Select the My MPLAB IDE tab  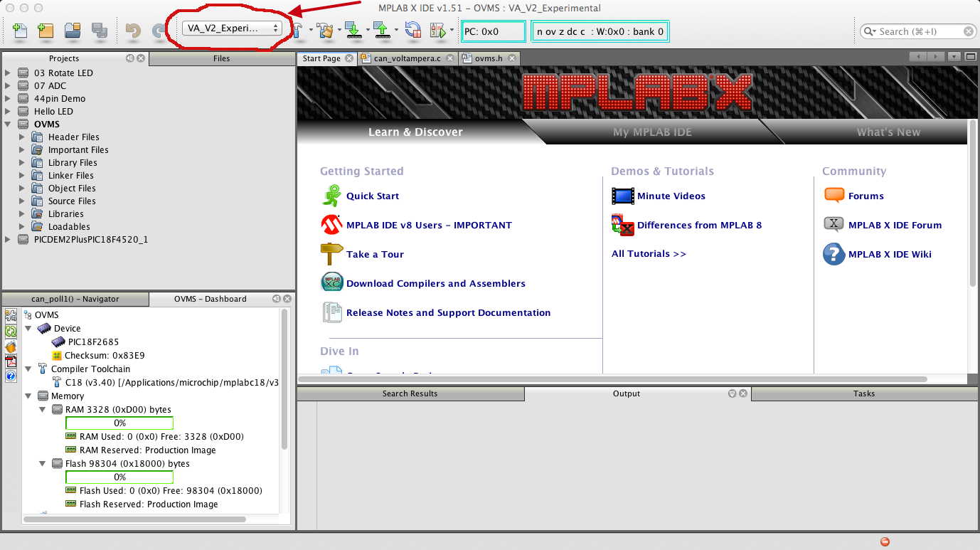(652, 132)
